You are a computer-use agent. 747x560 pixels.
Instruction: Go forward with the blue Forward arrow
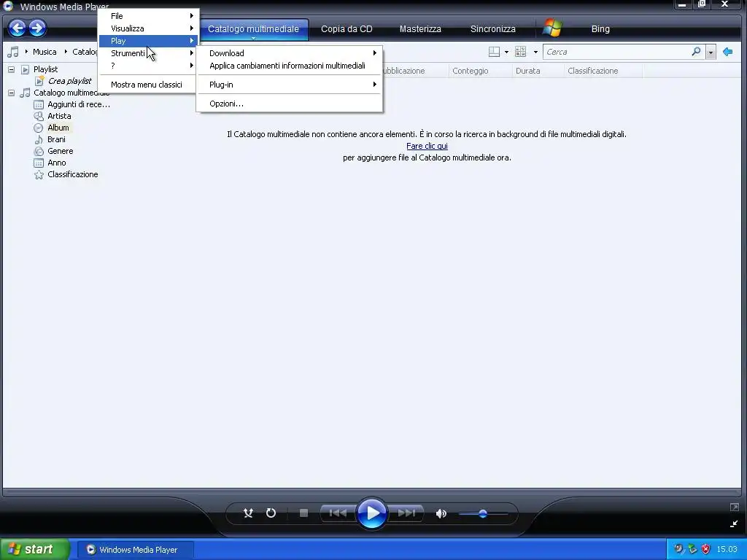(37, 28)
